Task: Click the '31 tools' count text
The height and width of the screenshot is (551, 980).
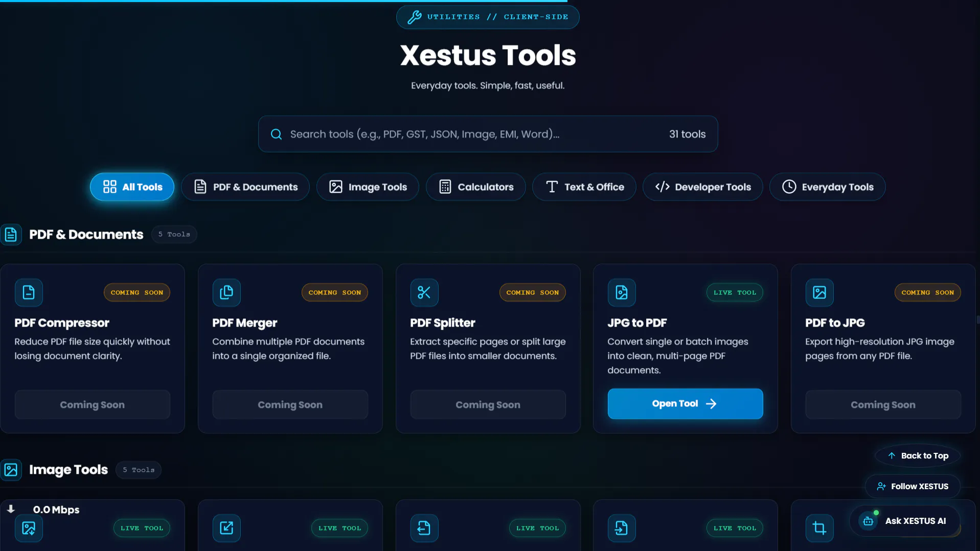Action: click(688, 134)
